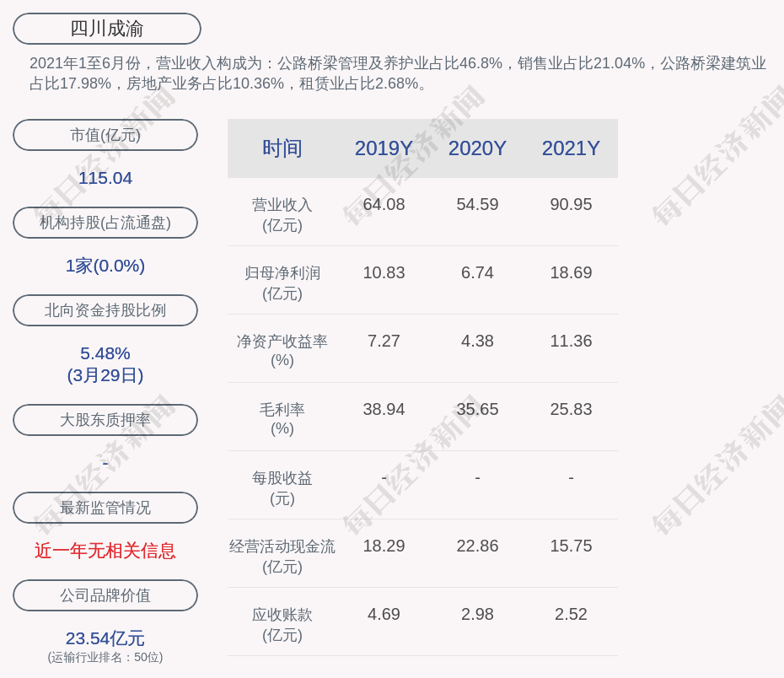Click the 营业收入(亿元) row label

282,214
